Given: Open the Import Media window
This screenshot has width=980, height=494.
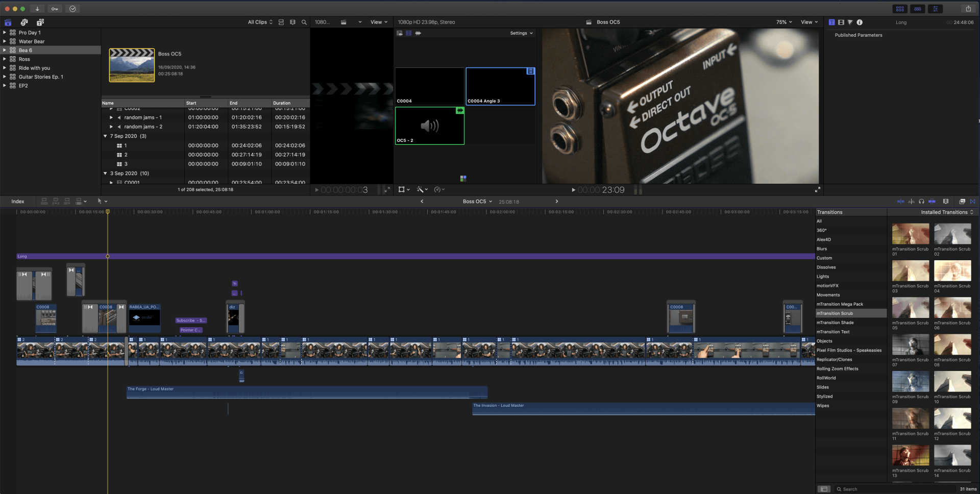Looking at the screenshot, I should coord(37,9).
